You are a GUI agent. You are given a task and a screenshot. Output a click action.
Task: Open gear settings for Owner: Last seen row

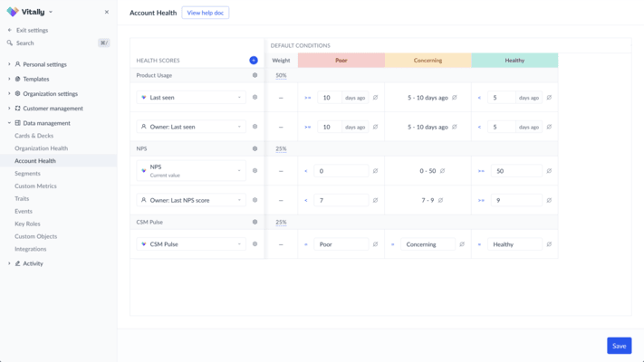click(255, 127)
